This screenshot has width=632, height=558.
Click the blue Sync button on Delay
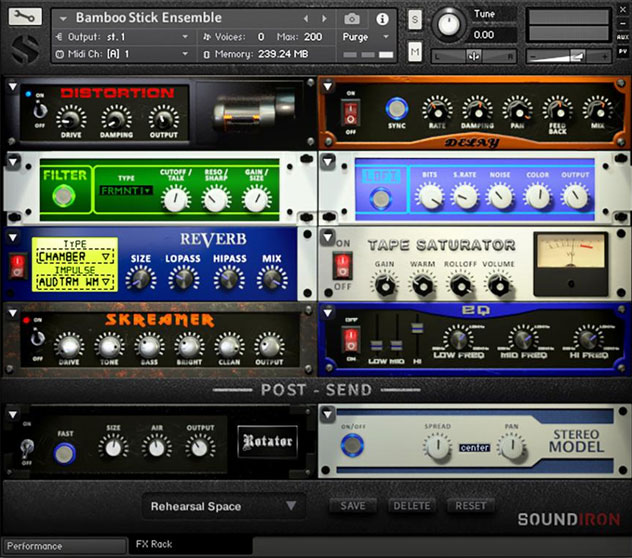click(397, 108)
